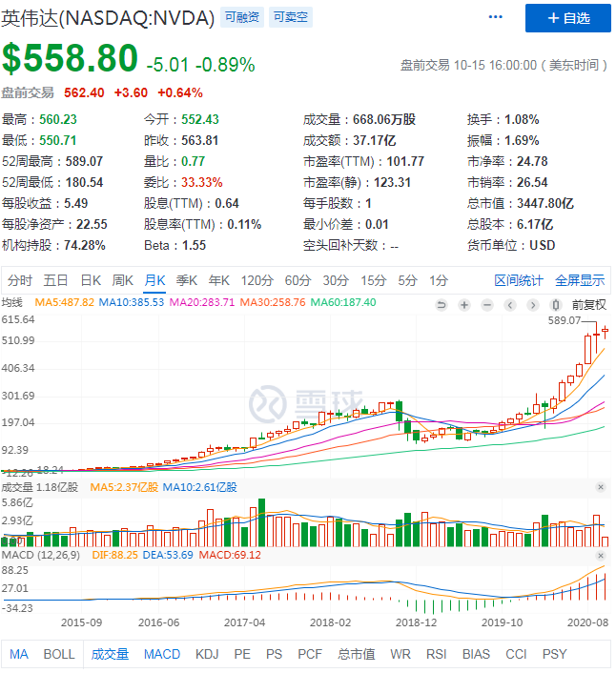
Task: Zoom in the K-line chart
Action: [x=464, y=305]
